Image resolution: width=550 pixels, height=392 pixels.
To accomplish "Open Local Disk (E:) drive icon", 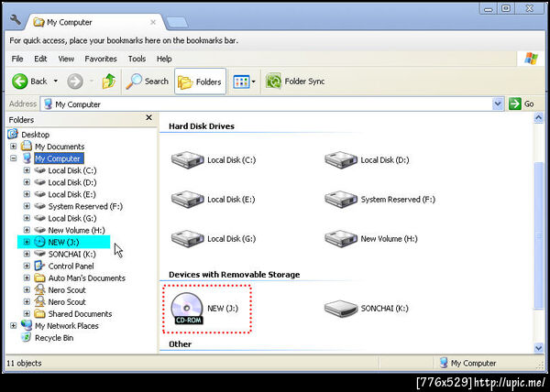I will [188, 200].
